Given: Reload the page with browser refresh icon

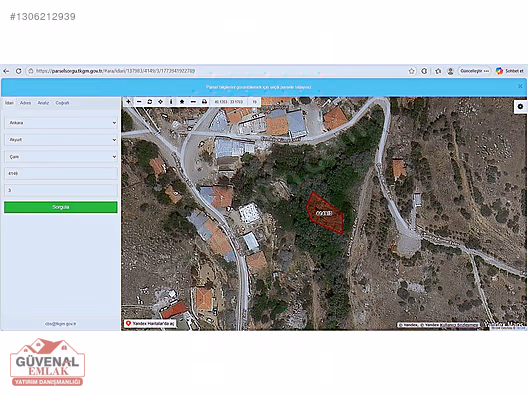Looking at the screenshot, I should click(x=19, y=71).
